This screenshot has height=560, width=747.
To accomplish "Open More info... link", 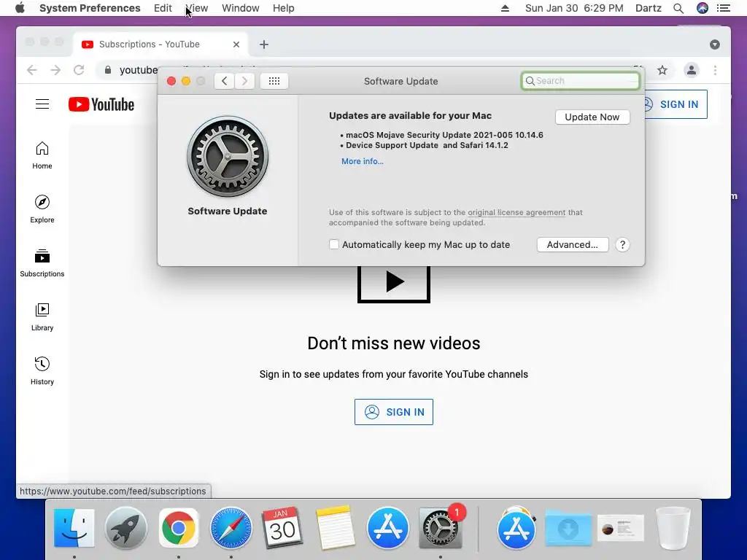I will tap(362, 161).
